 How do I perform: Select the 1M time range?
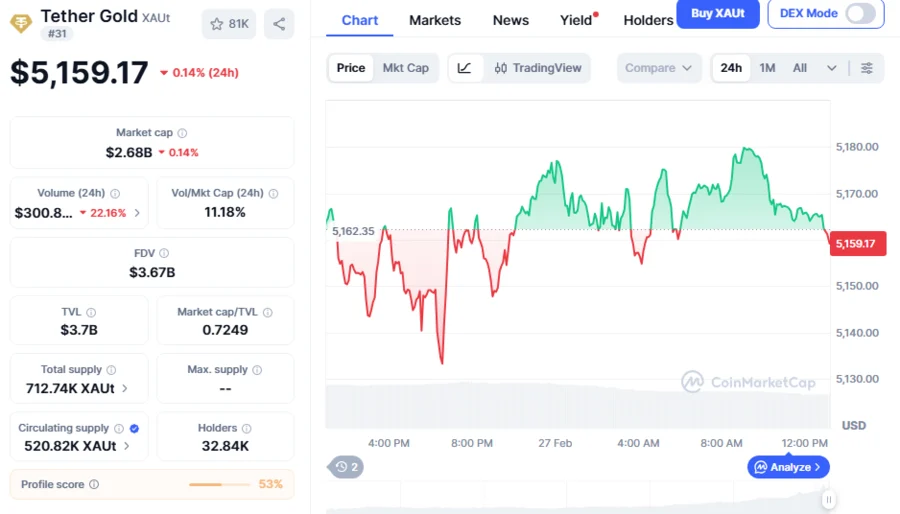(x=767, y=68)
